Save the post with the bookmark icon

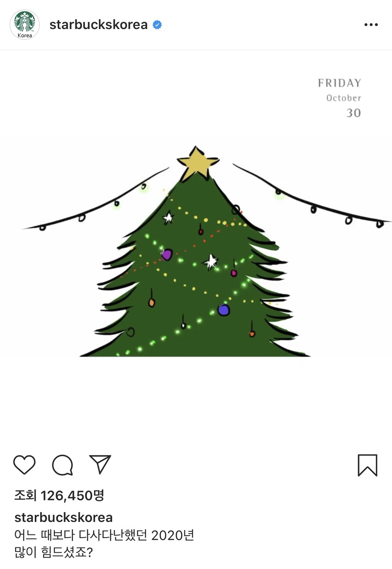click(x=367, y=465)
